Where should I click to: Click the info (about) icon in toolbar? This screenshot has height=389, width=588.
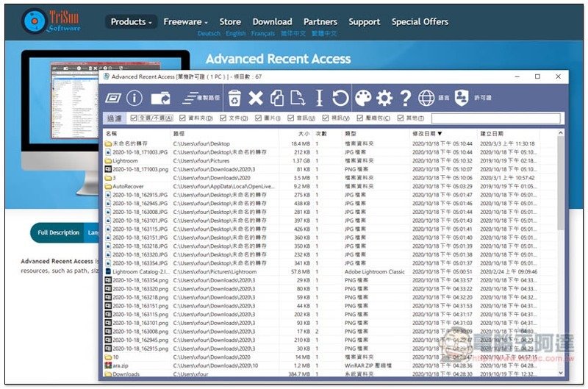point(134,98)
